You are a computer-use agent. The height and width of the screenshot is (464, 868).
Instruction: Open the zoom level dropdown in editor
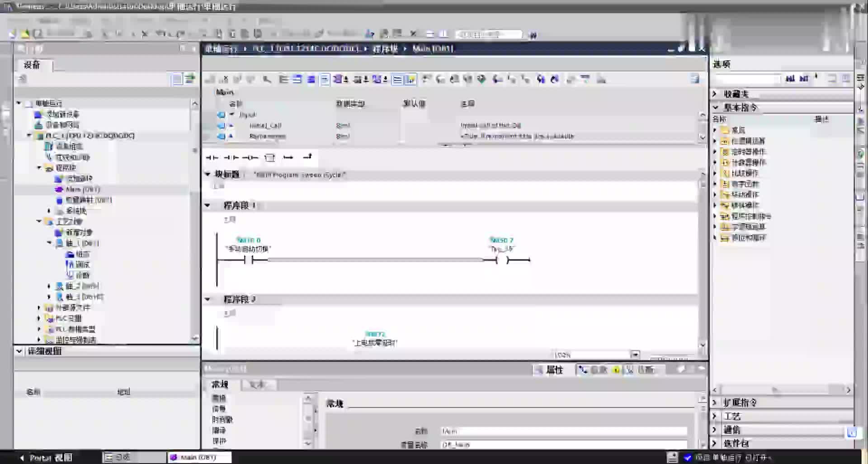coord(635,355)
